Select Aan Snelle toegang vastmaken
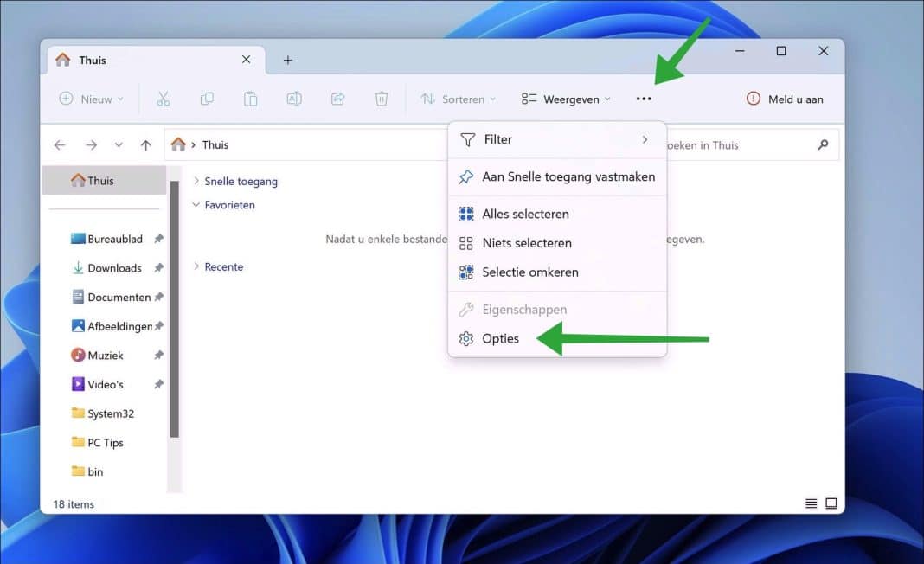Viewport: 924px width, 564px height. pos(557,176)
